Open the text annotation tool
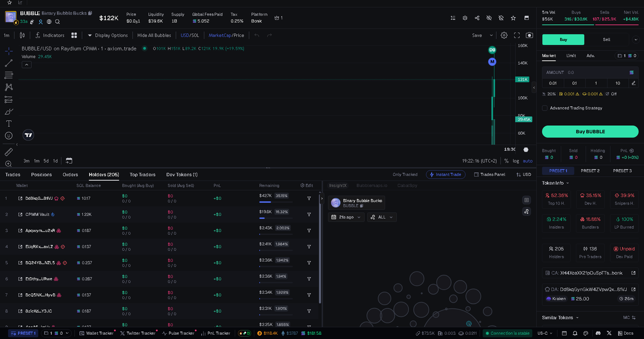This screenshot has width=644, height=339. pyautogui.click(x=9, y=124)
